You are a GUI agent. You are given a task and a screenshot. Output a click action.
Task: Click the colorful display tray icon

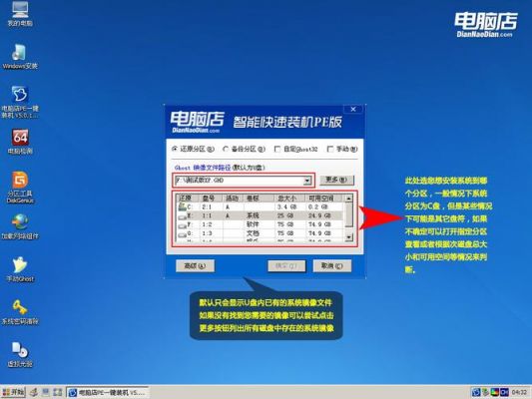point(495,393)
